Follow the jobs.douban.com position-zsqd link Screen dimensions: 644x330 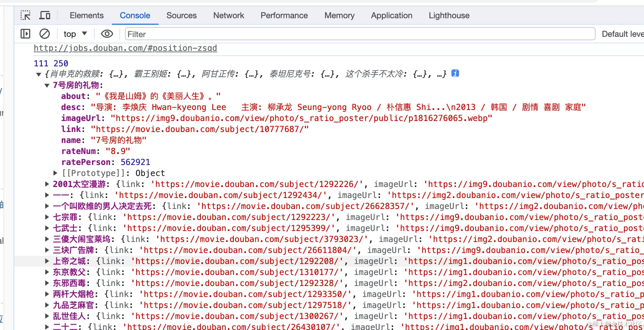(x=125, y=48)
